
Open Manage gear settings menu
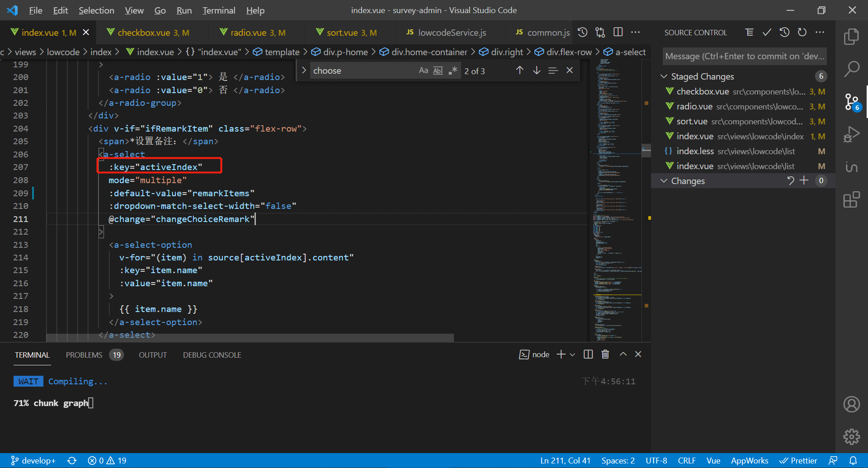click(x=852, y=436)
